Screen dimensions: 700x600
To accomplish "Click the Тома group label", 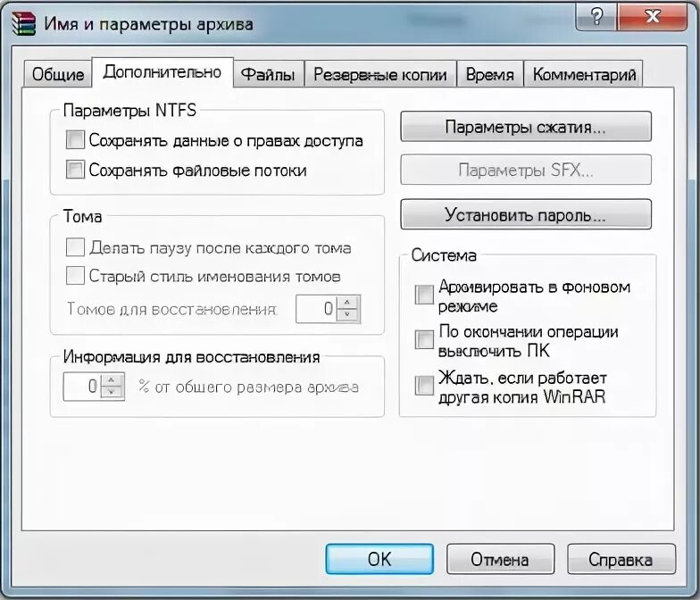I will tap(82, 216).
